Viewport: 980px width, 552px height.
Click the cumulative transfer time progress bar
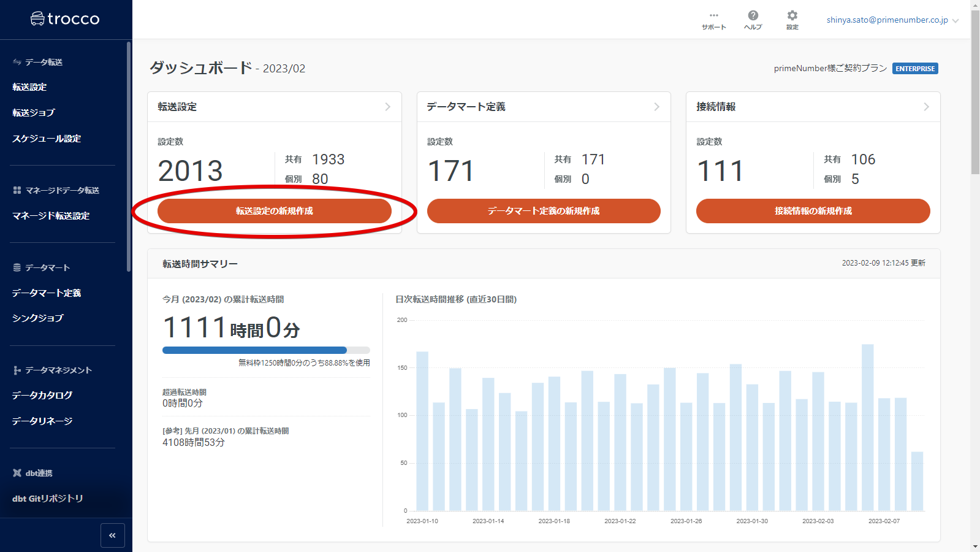[266, 350]
